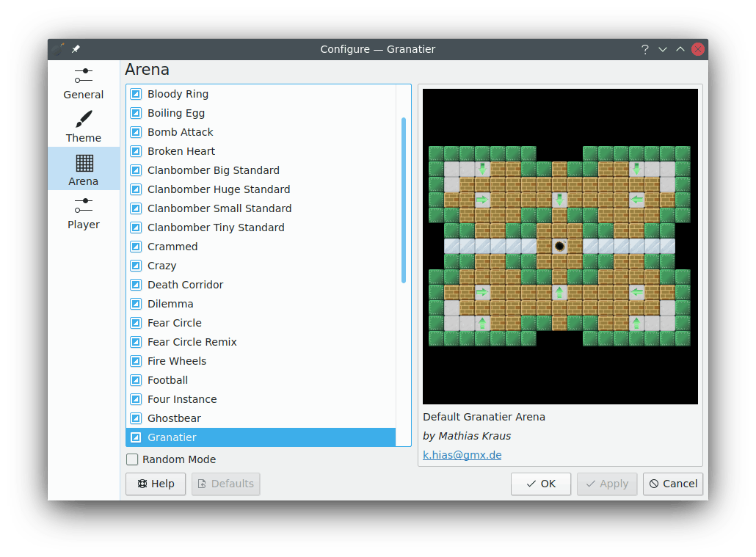This screenshot has height=557, width=756.
Task: Confirm the settings with OK
Action: click(x=541, y=484)
